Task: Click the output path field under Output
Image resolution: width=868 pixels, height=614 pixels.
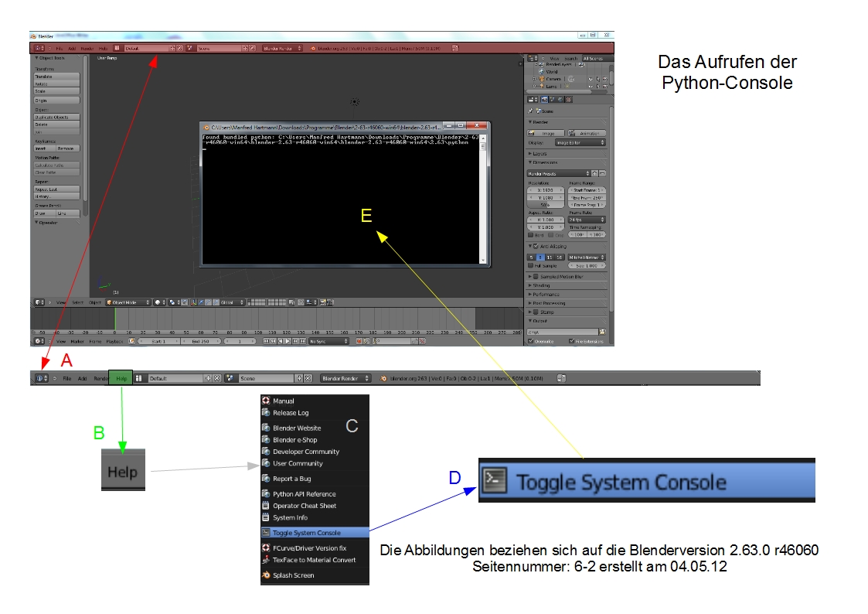Action: pos(562,331)
